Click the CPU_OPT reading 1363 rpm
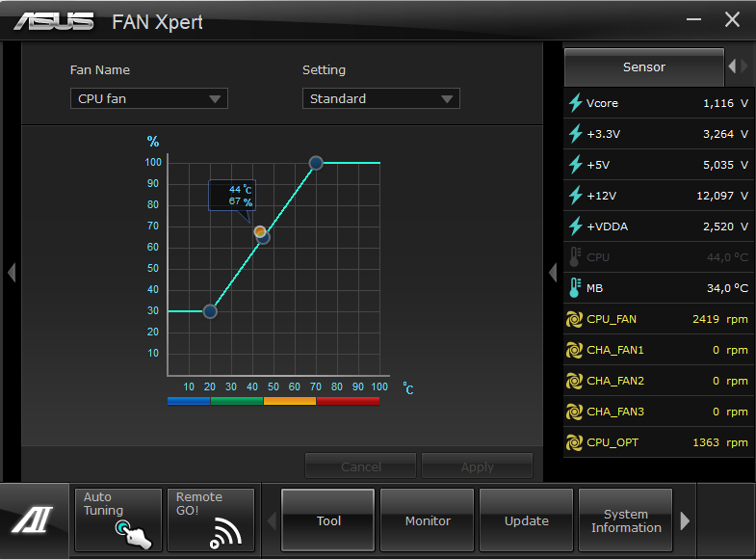This screenshot has height=559, width=756. point(719,442)
